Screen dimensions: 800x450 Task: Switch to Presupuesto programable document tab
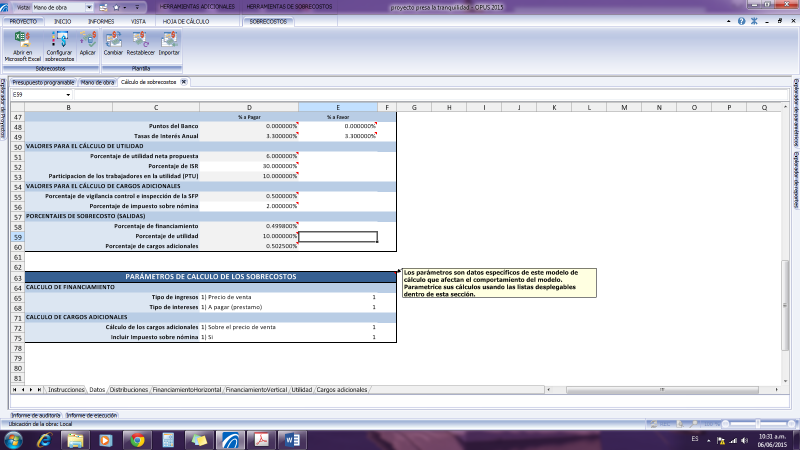44,82
